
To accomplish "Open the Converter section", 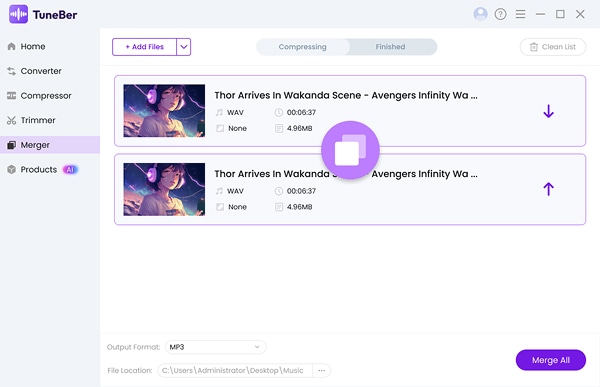I will pos(34,71).
